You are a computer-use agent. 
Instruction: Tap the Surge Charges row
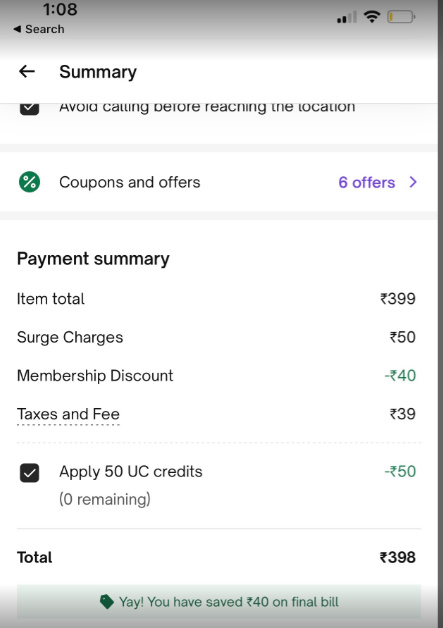coord(216,337)
